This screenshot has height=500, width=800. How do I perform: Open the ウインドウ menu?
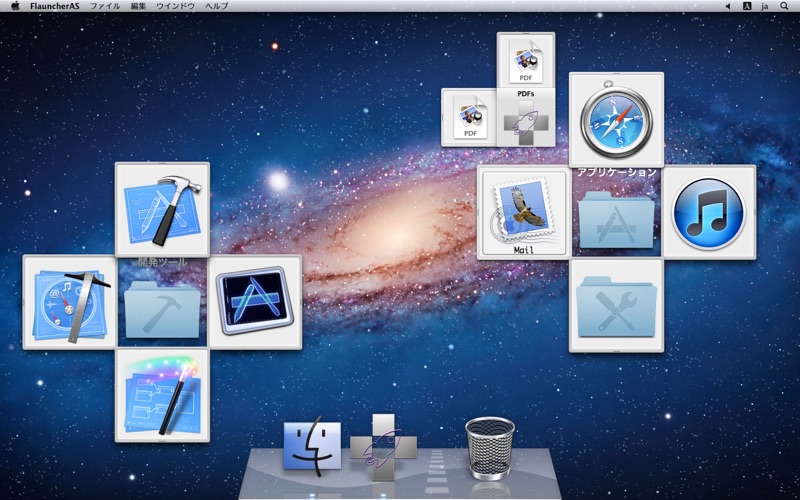pos(175,6)
